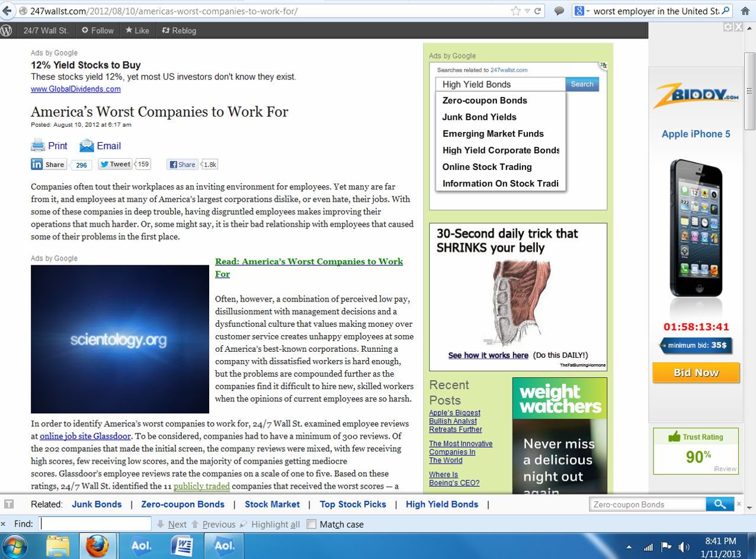
Task: Click the Zero-coupon Bonds related search field
Action: click(x=648, y=505)
